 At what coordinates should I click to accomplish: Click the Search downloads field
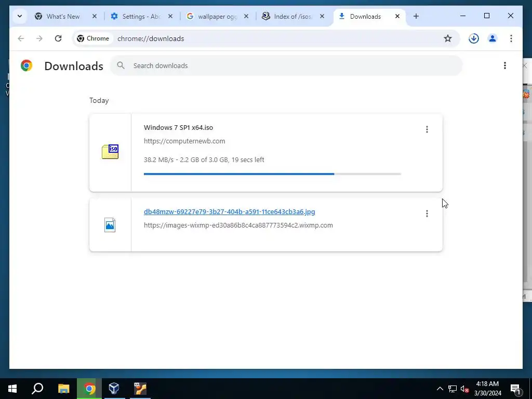coord(286,65)
